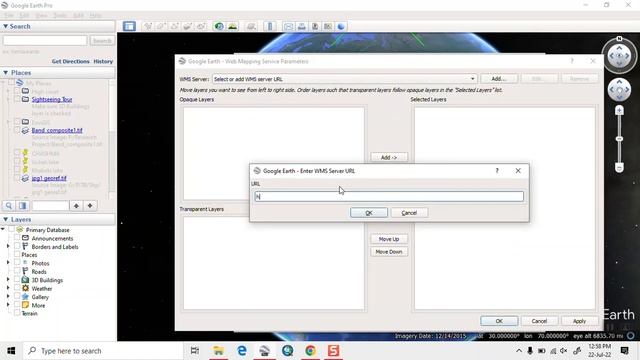Viewport: 640px width, 360px height.
Task: Check the Photos layer checkbox
Action: pos(17,263)
